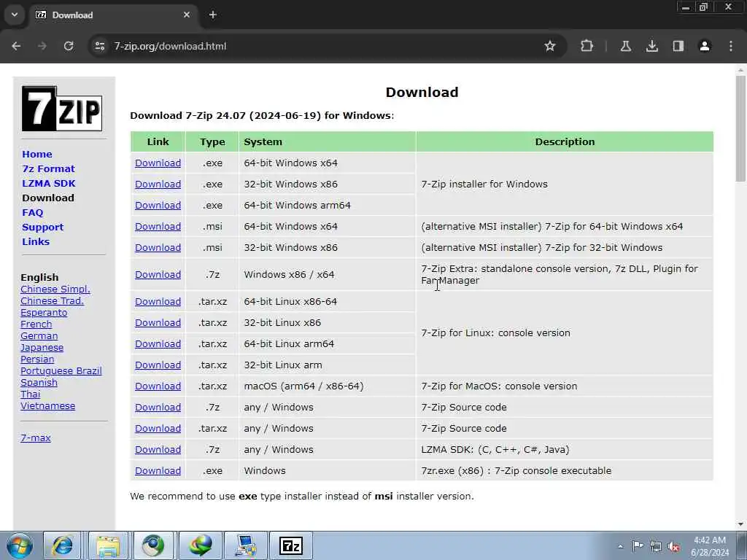The image size is (747, 560).
Task: Launch Internet Explorer from the taskbar
Action: (x=62, y=545)
